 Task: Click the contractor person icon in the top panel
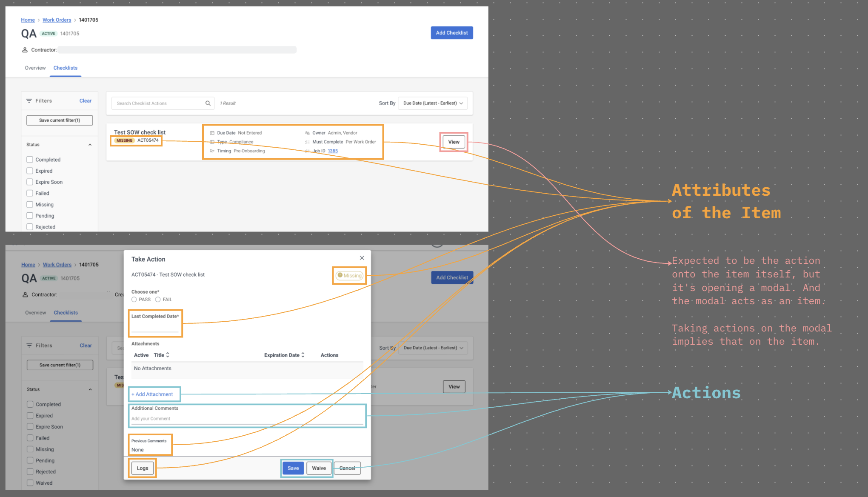pyautogui.click(x=25, y=50)
